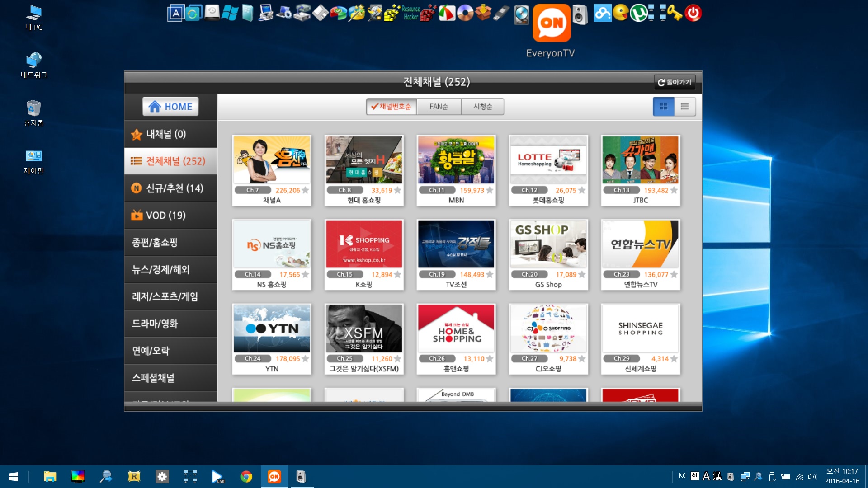
Task: Toggle favorite star on 채널A card
Action: point(306,190)
